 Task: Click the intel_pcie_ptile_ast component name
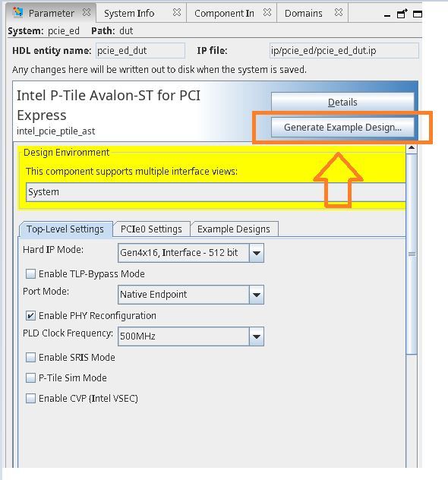tap(55, 131)
